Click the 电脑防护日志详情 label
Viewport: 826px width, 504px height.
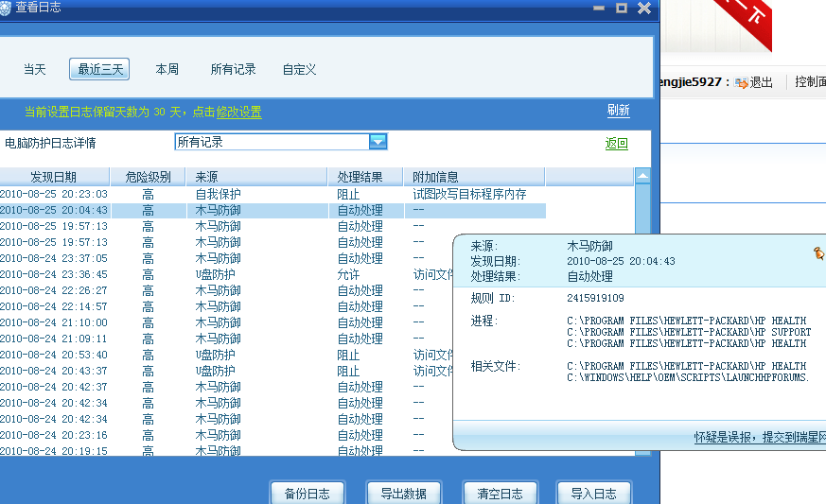click(x=50, y=143)
